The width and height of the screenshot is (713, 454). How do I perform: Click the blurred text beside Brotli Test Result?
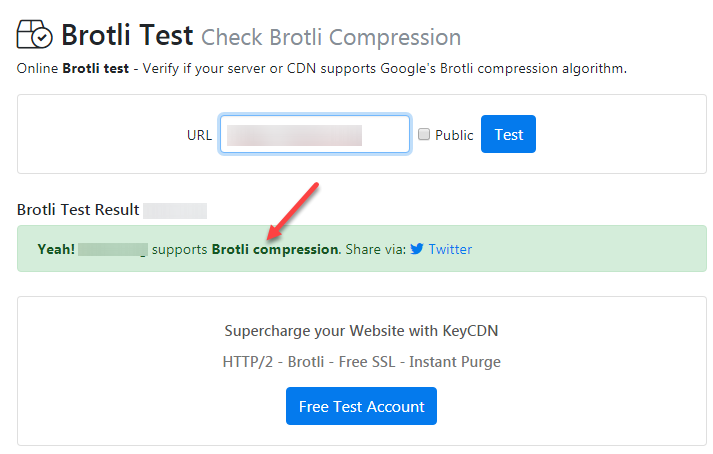175,210
